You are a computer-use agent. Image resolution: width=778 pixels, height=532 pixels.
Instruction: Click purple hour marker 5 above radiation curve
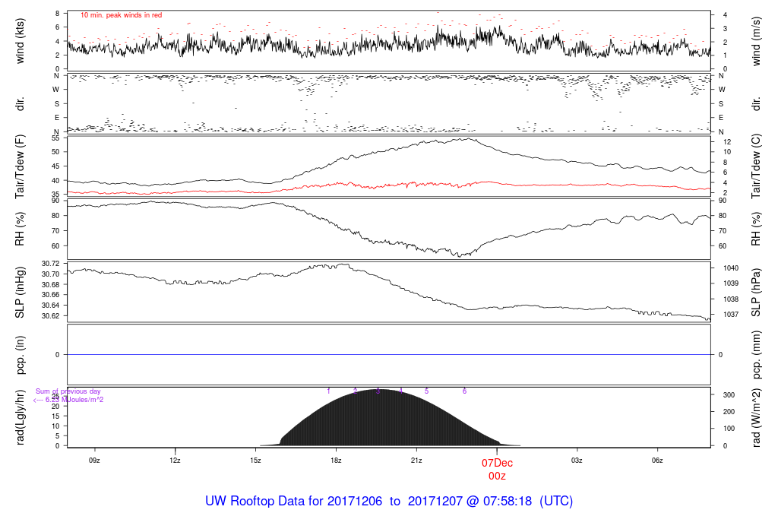pyautogui.click(x=426, y=391)
